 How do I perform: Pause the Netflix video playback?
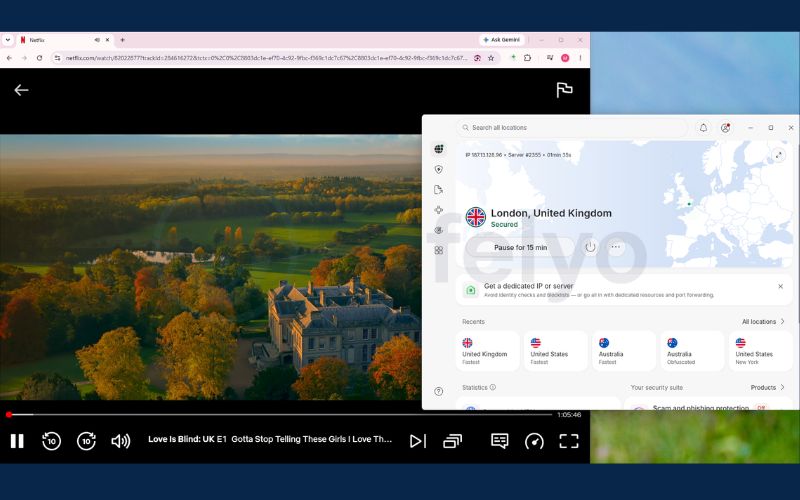(x=17, y=441)
